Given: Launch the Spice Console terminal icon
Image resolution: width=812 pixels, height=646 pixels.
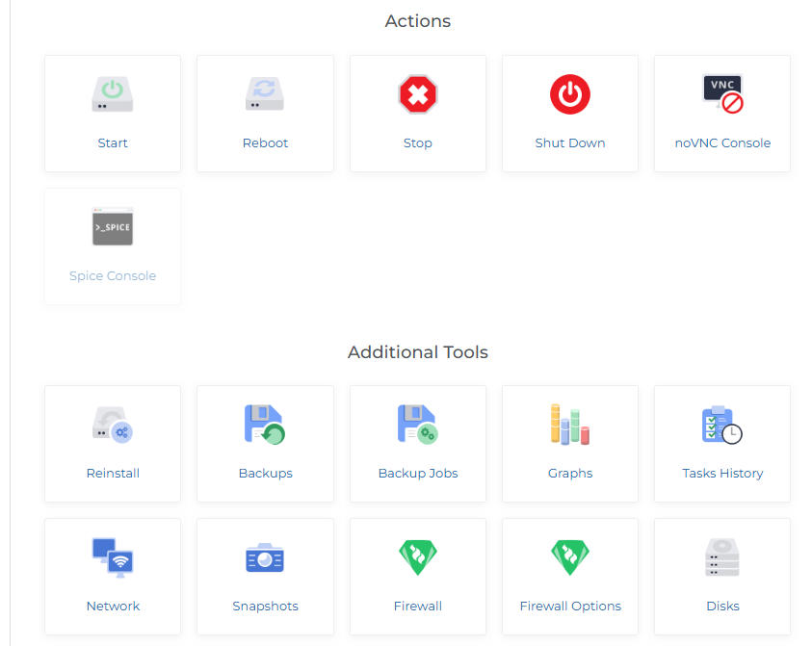Looking at the screenshot, I should click(x=113, y=226).
